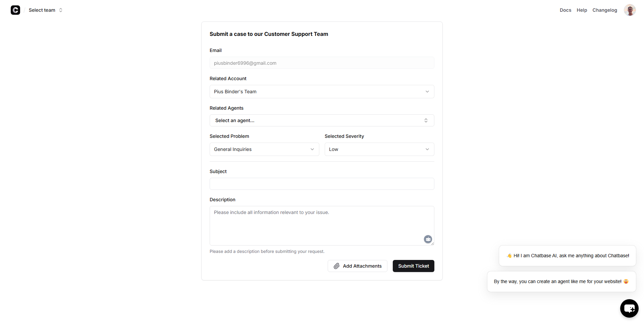Expand the Select team switcher
The image size is (644, 323).
coord(46,10)
